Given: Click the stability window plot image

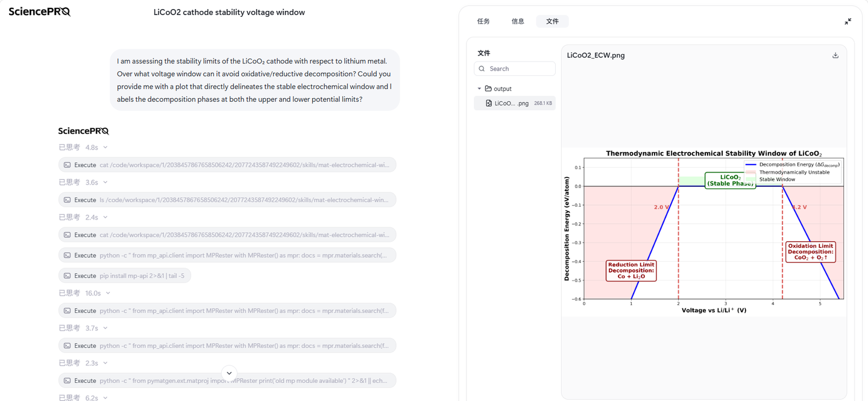Looking at the screenshot, I should pos(703,232).
